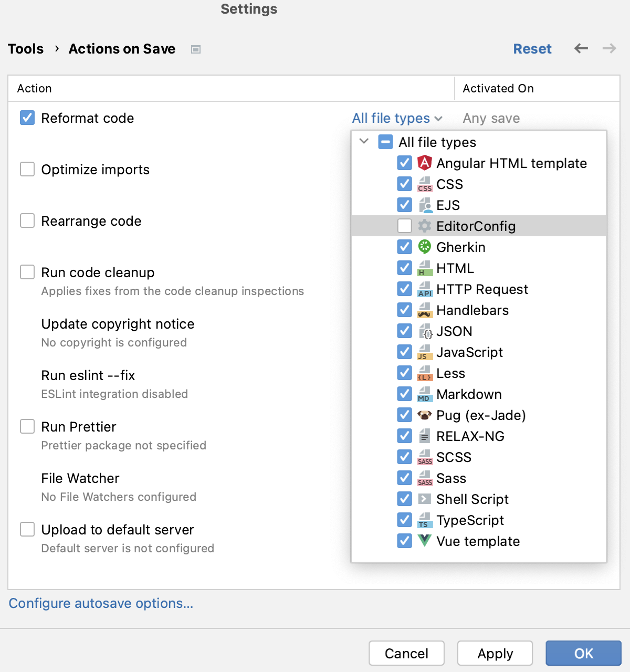This screenshot has height=672, width=630.
Task: Check the EditorConfig file type
Action: click(404, 226)
